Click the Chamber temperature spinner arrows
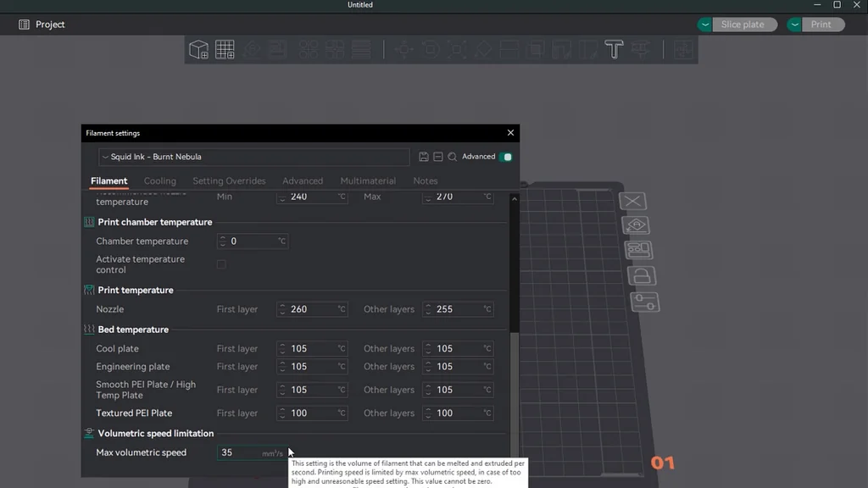Image resolution: width=868 pixels, height=488 pixels. (x=223, y=241)
